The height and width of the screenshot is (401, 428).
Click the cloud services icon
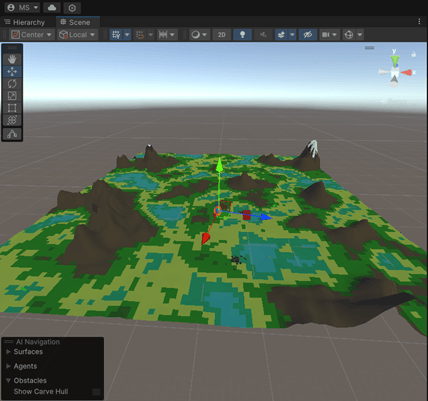(52, 7)
